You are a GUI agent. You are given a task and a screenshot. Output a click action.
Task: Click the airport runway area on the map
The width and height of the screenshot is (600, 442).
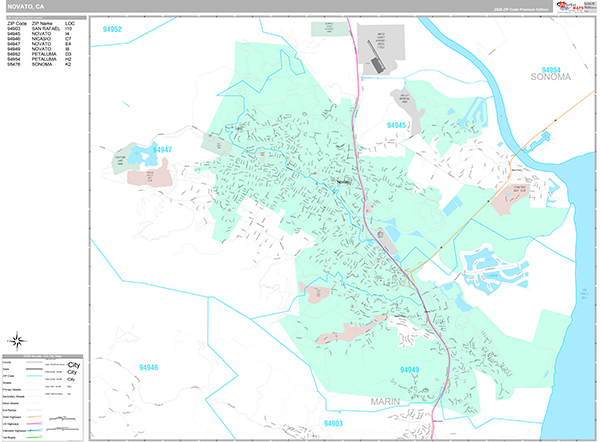376,57
